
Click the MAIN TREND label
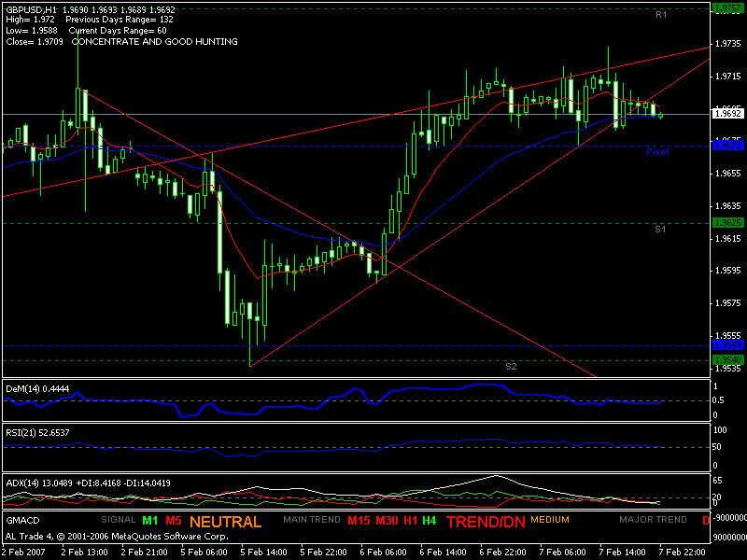312,520
